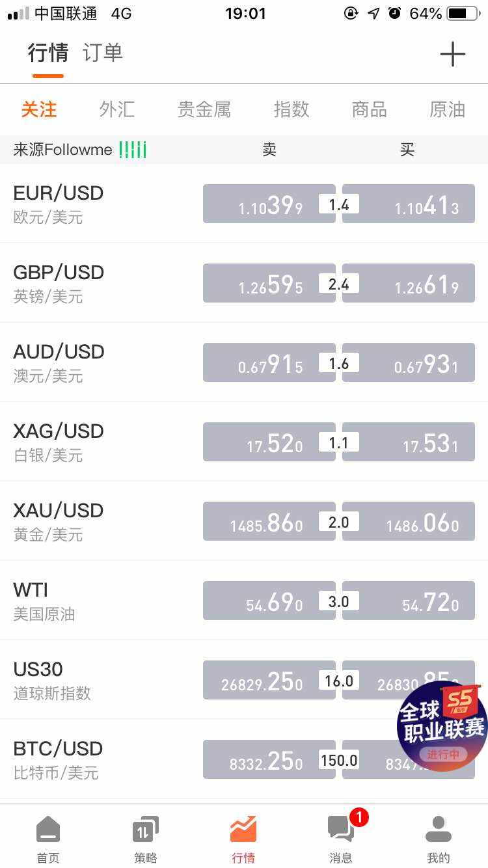This screenshot has height=868, width=488.
Task: Tap the Followme signal bars icon
Action: (x=133, y=150)
